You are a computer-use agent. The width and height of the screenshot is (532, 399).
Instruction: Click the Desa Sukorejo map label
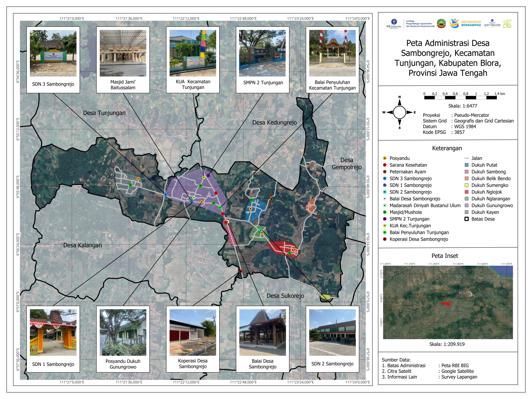click(x=285, y=296)
